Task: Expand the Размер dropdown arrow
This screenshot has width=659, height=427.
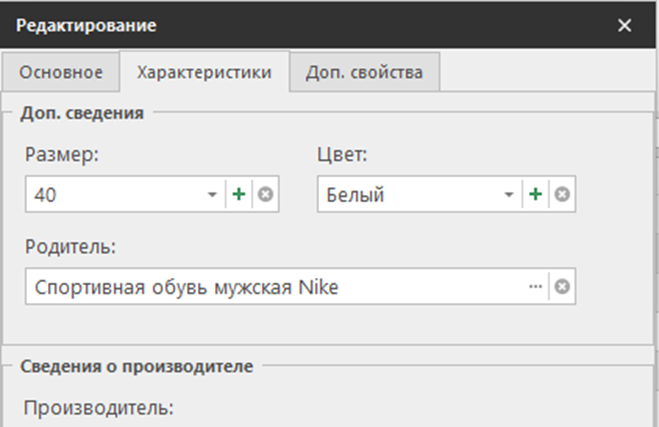Action: point(212,196)
